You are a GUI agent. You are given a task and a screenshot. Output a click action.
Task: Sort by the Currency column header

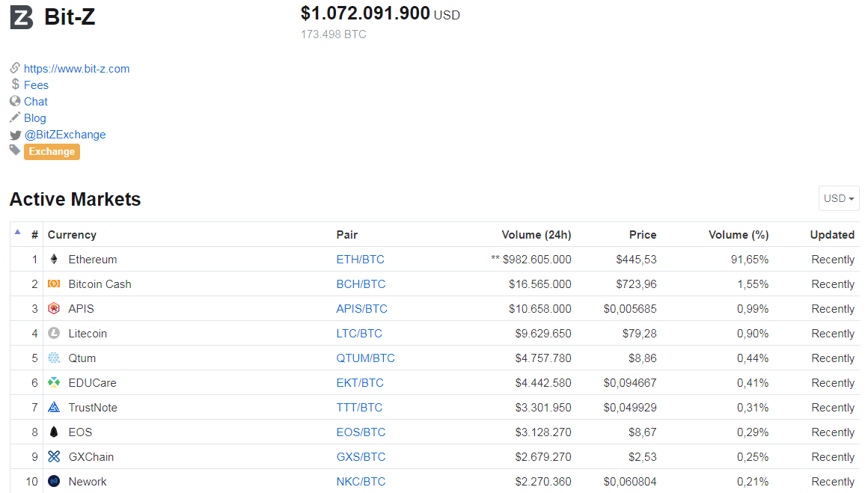[x=72, y=235]
